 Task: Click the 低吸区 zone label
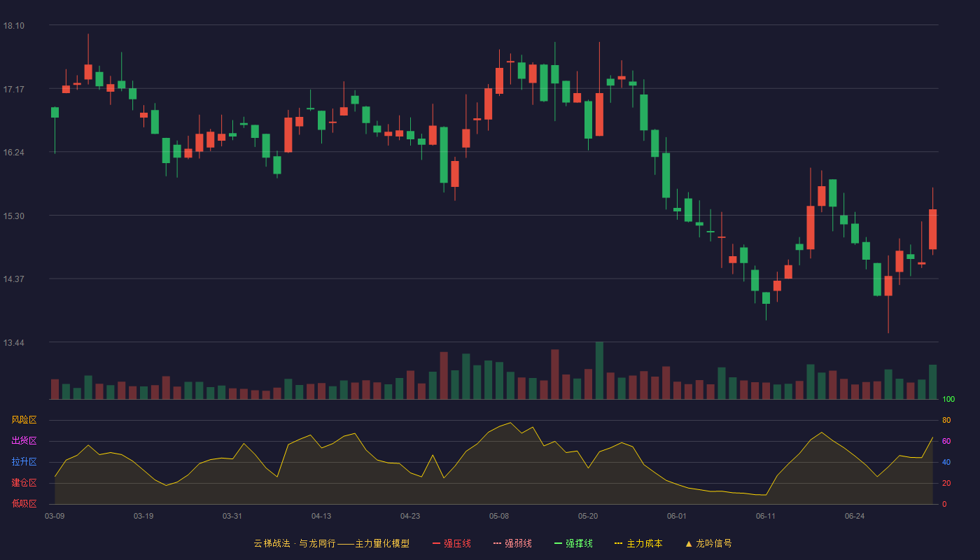24,504
